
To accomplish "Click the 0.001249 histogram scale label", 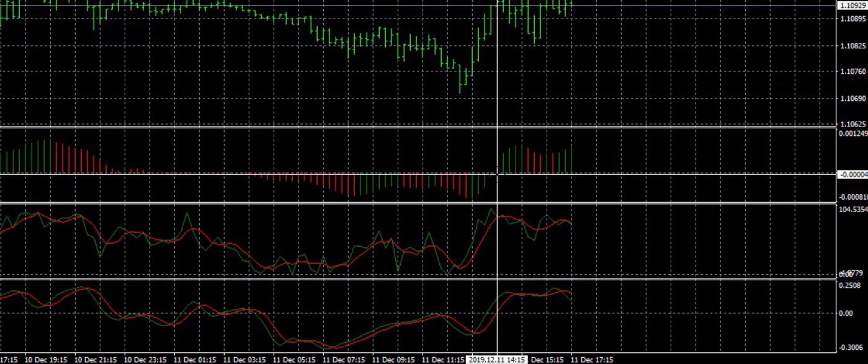I will 852,133.
